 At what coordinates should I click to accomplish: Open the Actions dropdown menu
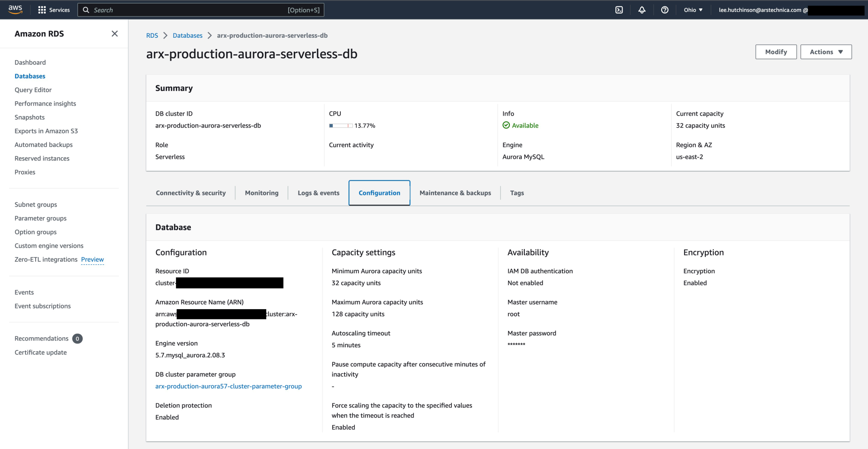coord(826,52)
